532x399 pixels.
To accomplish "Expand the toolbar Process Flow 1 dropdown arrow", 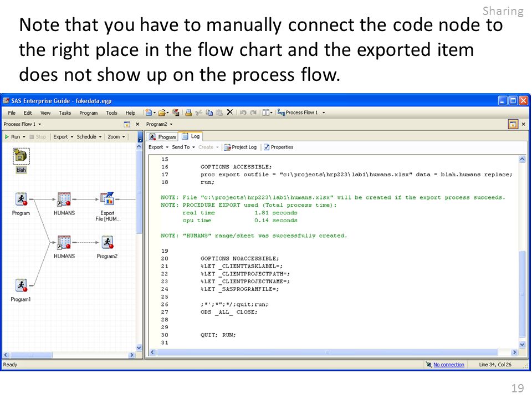I will tap(324, 112).
